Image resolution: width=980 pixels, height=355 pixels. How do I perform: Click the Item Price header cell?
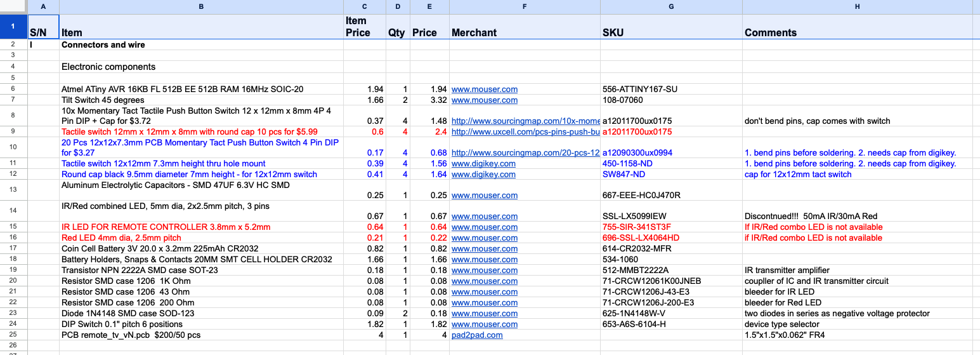point(364,27)
